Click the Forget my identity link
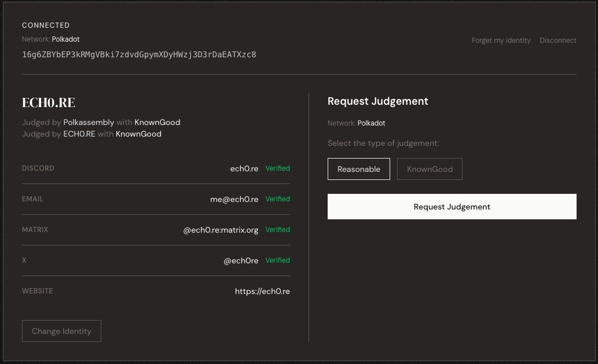Viewport: 598px width, 364px height. (x=501, y=41)
